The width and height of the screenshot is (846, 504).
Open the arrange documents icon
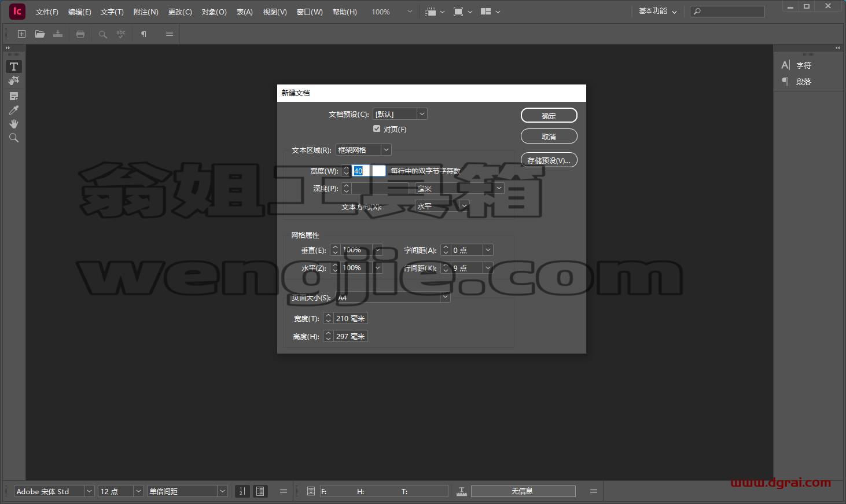490,12
